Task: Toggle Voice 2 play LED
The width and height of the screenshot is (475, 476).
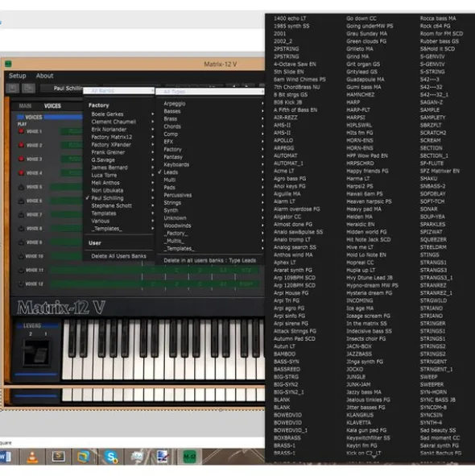Action: [x=21, y=145]
